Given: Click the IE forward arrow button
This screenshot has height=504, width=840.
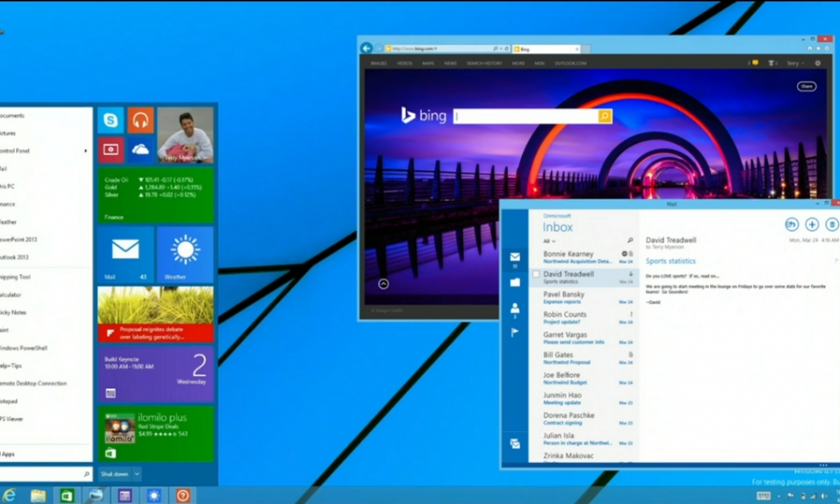Looking at the screenshot, I should point(378,49).
